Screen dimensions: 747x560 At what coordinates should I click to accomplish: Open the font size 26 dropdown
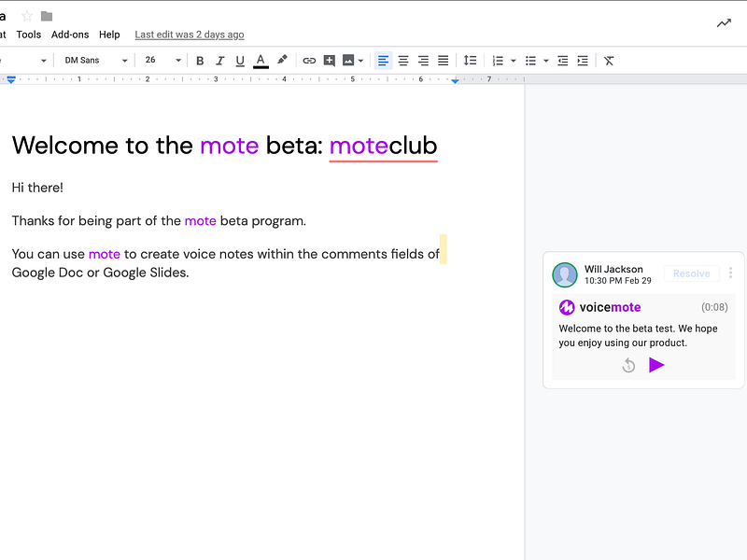[162, 61]
